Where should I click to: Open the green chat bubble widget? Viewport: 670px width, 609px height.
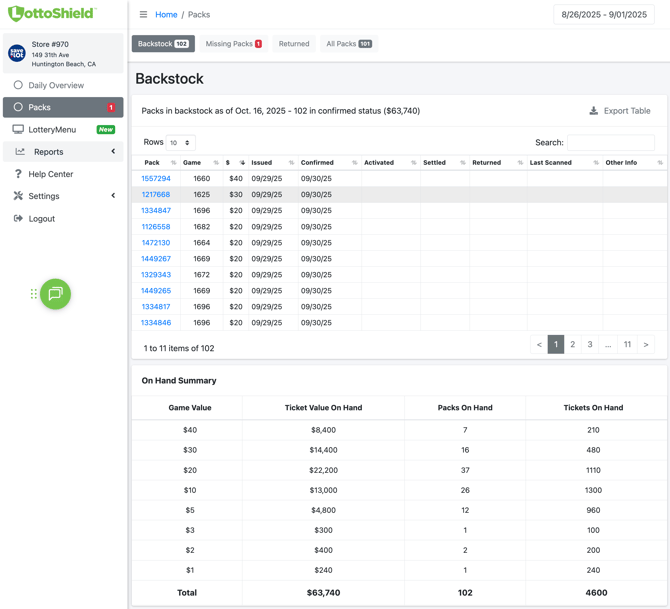[55, 294]
